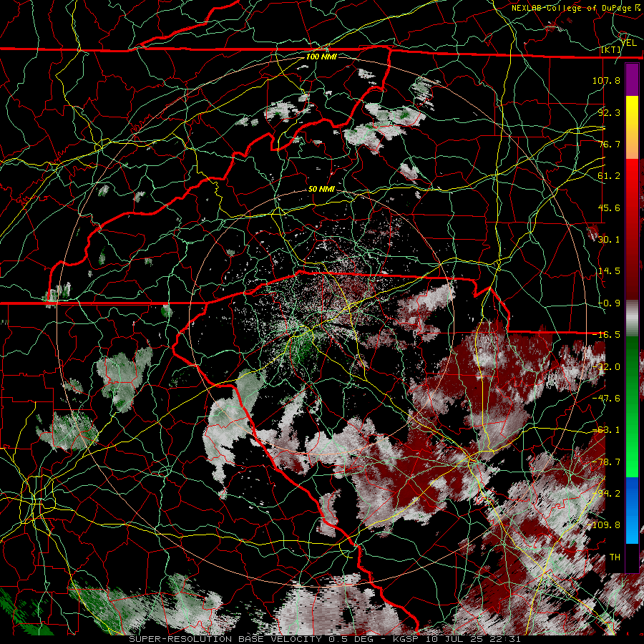Click the -78.7 scale value
644x644 pixels.
tap(606, 462)
